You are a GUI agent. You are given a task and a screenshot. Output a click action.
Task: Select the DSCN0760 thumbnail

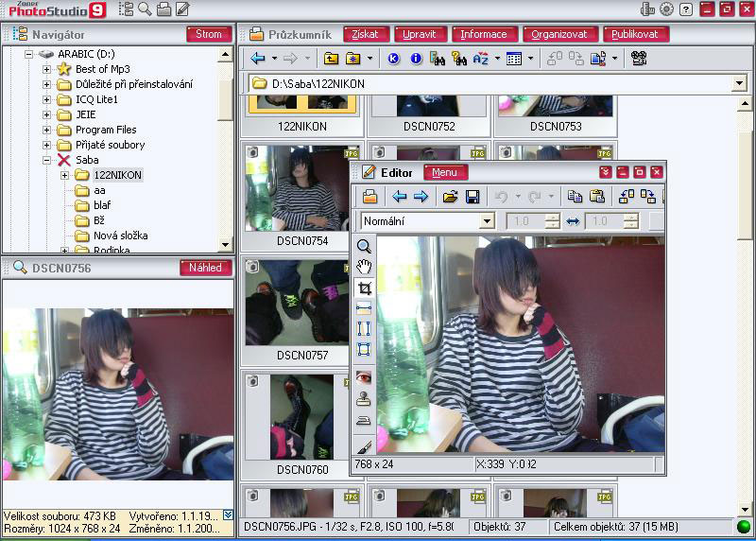(x=295, y=425)
